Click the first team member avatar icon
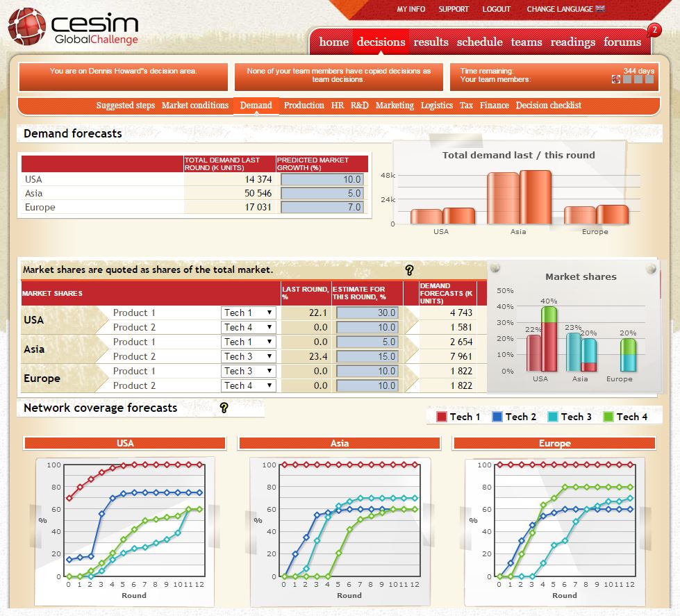 [x=616, y=79]
